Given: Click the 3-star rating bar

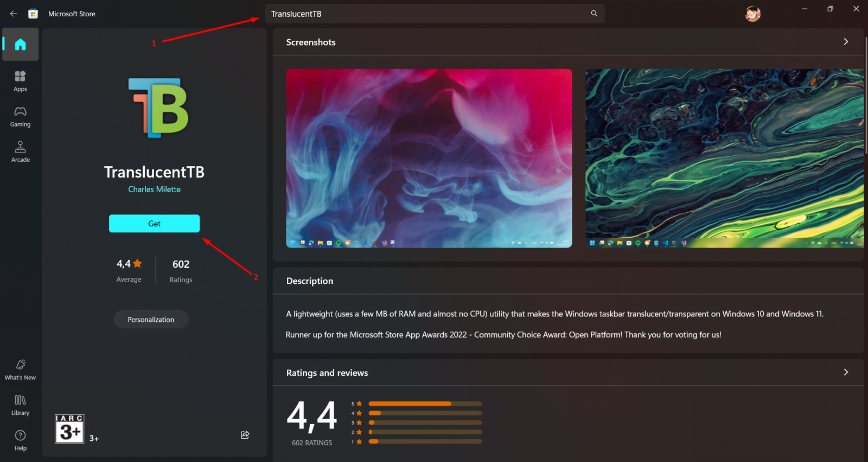Looking at the screenshot, I should pos(425,422).
